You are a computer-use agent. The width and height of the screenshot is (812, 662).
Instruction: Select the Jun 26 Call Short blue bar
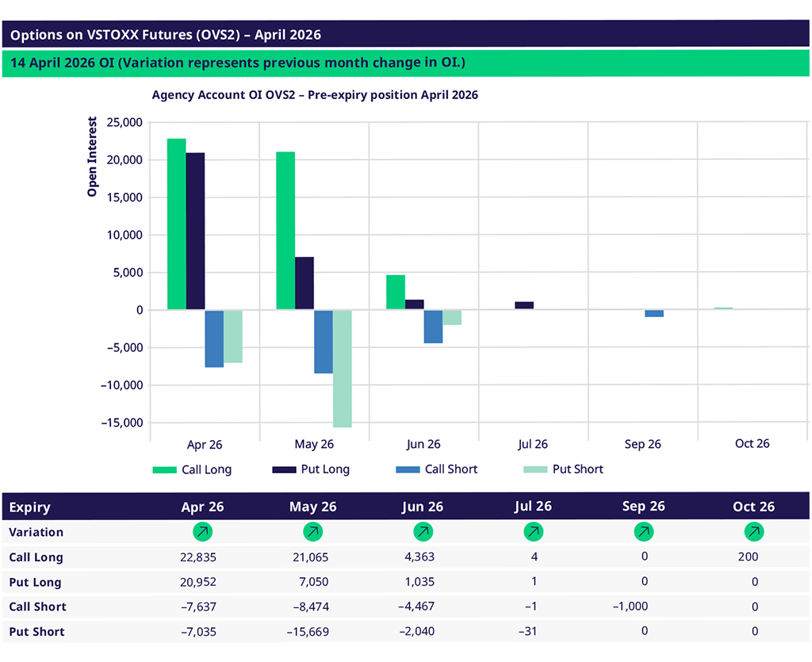pyautogui.click(x=434, y=327)
